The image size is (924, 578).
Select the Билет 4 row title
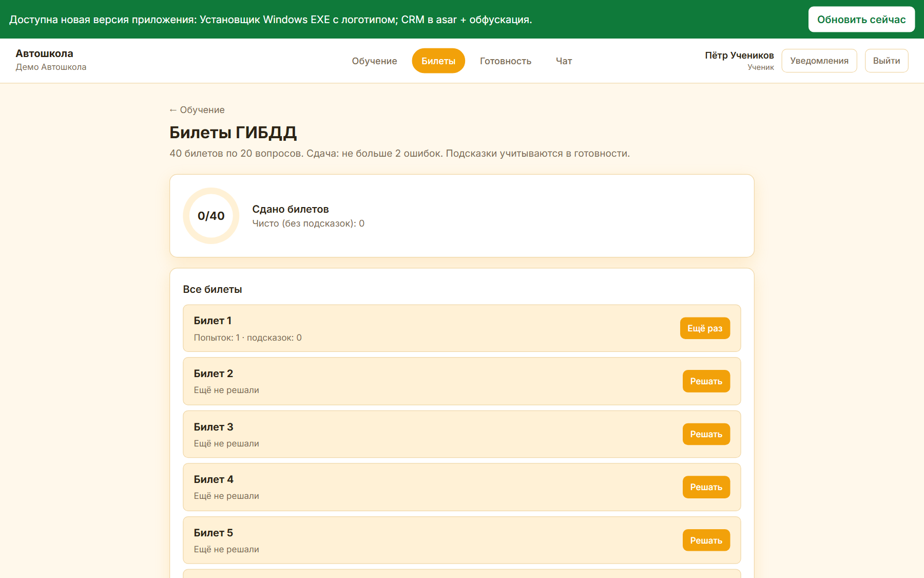[214, 479]
